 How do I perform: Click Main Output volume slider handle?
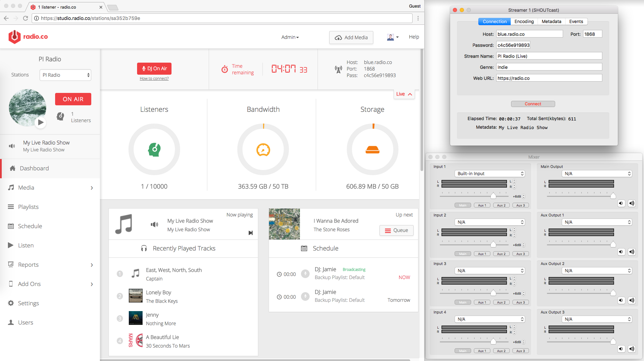613,196
